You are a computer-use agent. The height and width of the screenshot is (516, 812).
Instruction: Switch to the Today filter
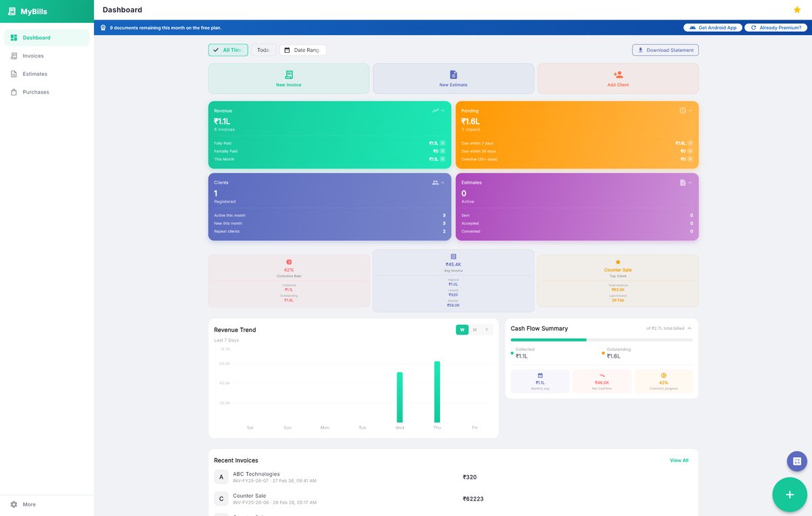(x=263, y=49)
